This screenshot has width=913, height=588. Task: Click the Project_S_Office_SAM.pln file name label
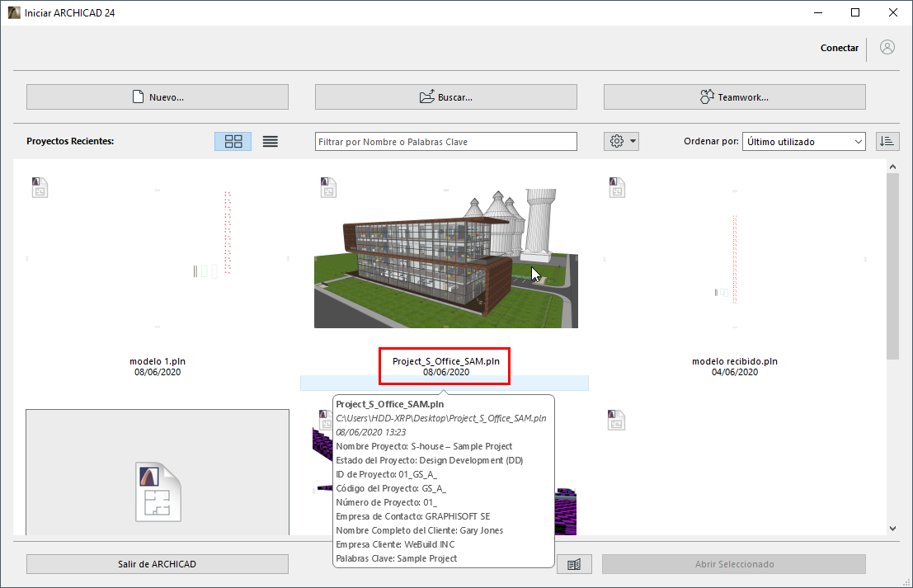[x=446, y=361]
